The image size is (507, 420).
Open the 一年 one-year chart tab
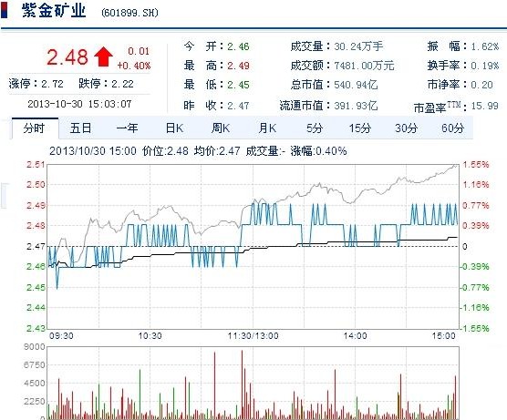coord(128,128)
